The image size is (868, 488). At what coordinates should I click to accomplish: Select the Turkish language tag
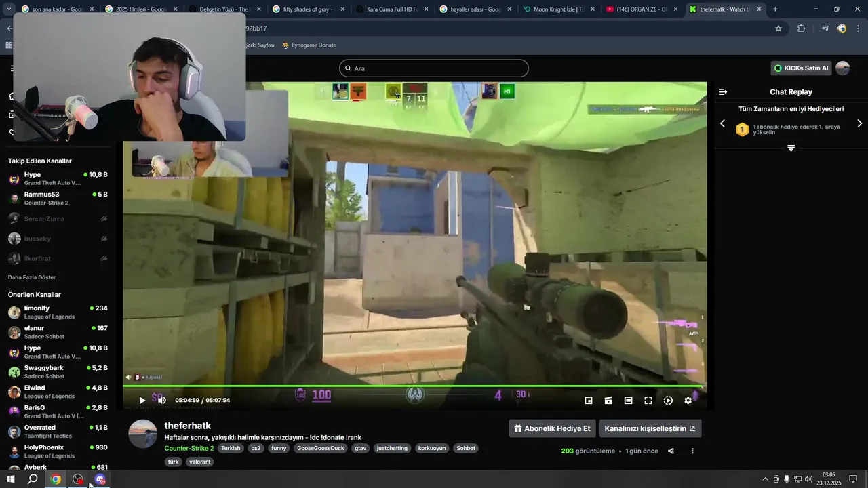pos(231,448)
